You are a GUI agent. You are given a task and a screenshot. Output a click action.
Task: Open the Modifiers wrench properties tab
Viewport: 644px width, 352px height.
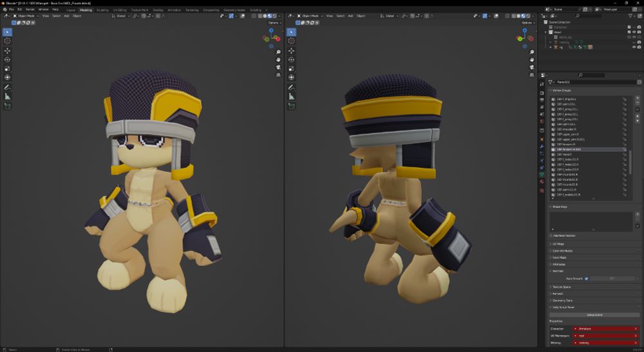pos(542,146)
